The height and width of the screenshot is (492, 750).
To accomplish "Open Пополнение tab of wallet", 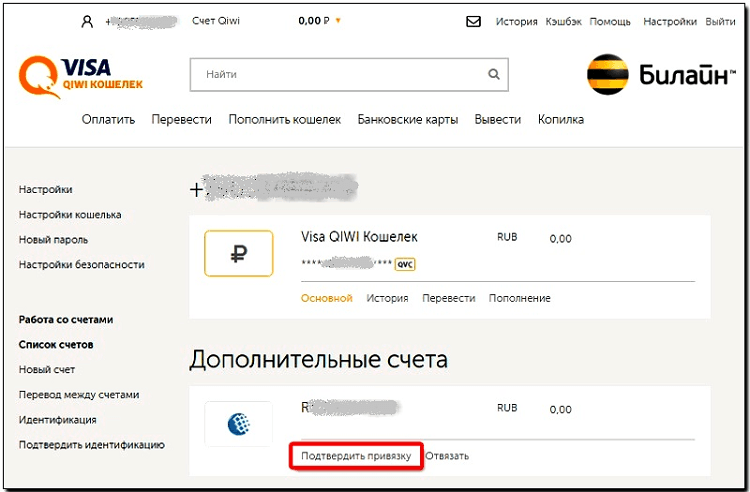I will click(519, 298).
